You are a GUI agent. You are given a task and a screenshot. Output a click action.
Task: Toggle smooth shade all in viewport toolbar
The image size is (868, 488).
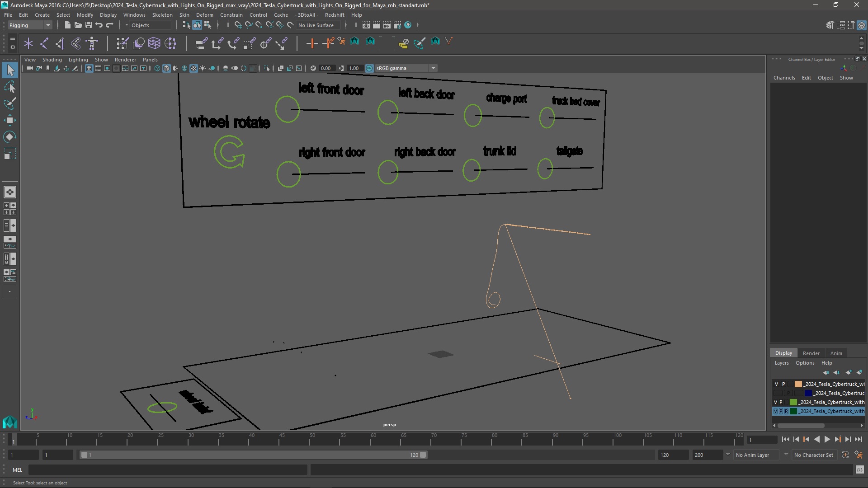point(166,68)
